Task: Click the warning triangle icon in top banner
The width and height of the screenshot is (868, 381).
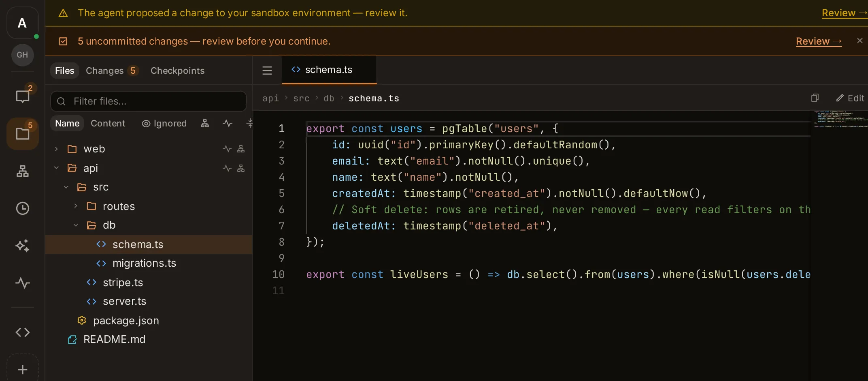Action: 63,13
